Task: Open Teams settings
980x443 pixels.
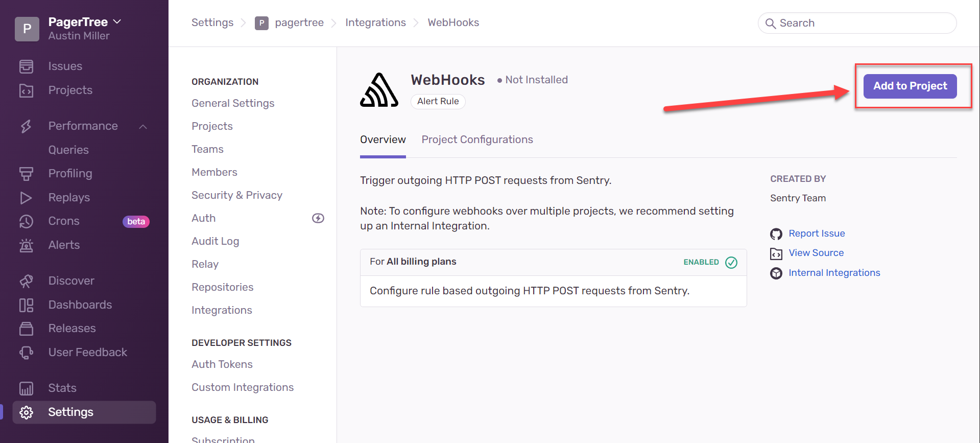Action: 207,149
